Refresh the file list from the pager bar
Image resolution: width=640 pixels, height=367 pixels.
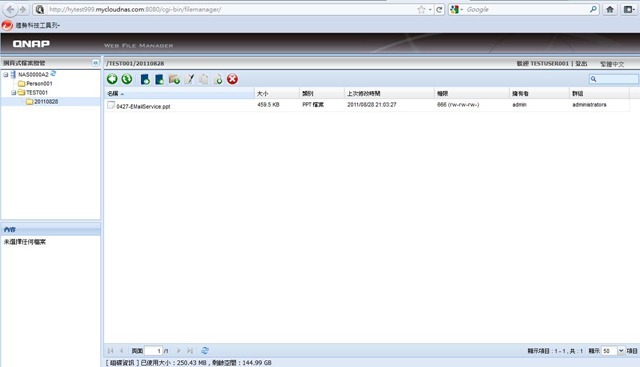pyautogui.click(x=205, y=350)
